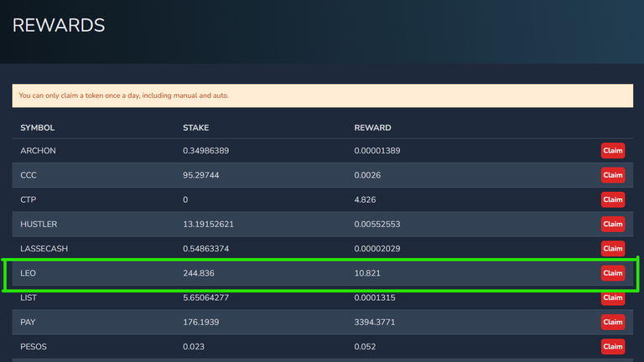
Task: Claim the LEO reward
Action: pos(613,273)
